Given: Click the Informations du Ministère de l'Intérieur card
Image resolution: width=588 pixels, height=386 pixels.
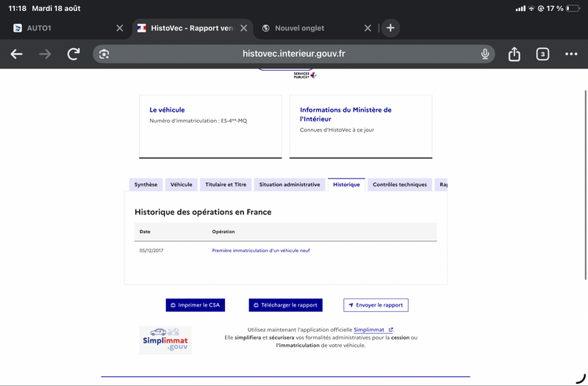Looking at the screenshot, I should tap(361, 126).
